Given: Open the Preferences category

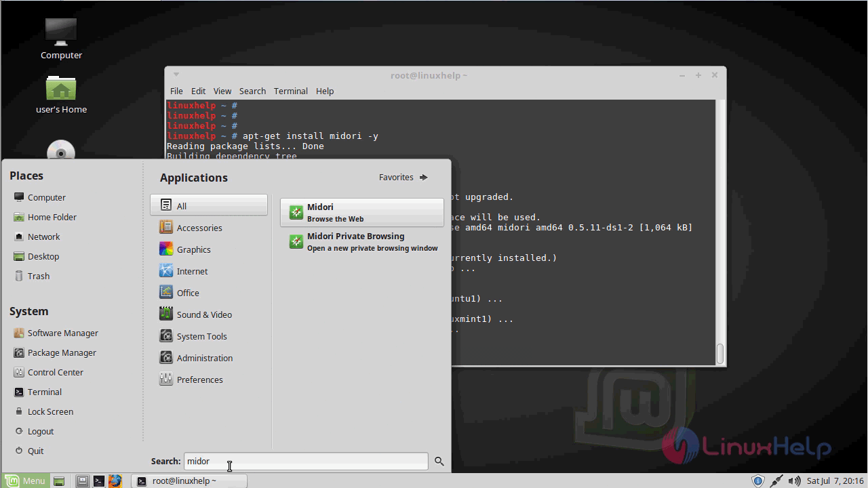Looking at the screenshot, I should tap(209, 380).
